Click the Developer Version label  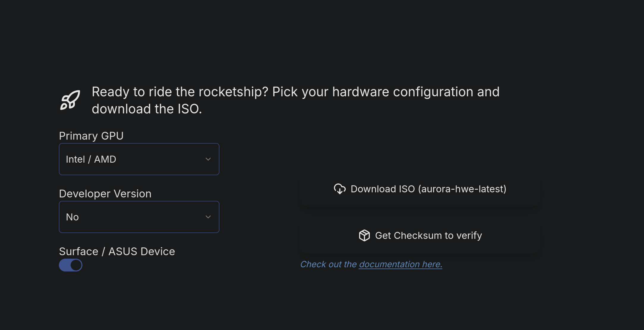(x=105, y=194)
